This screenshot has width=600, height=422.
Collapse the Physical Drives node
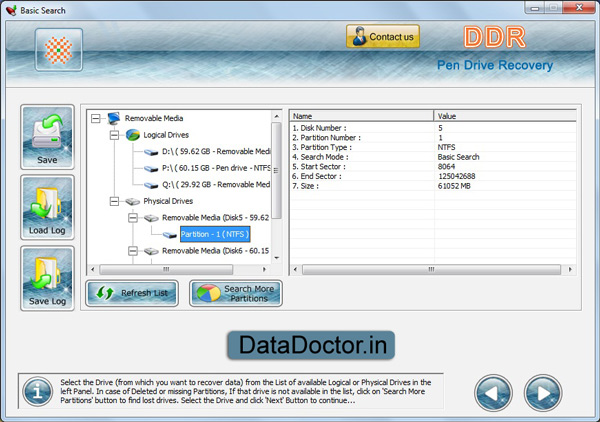114,201
